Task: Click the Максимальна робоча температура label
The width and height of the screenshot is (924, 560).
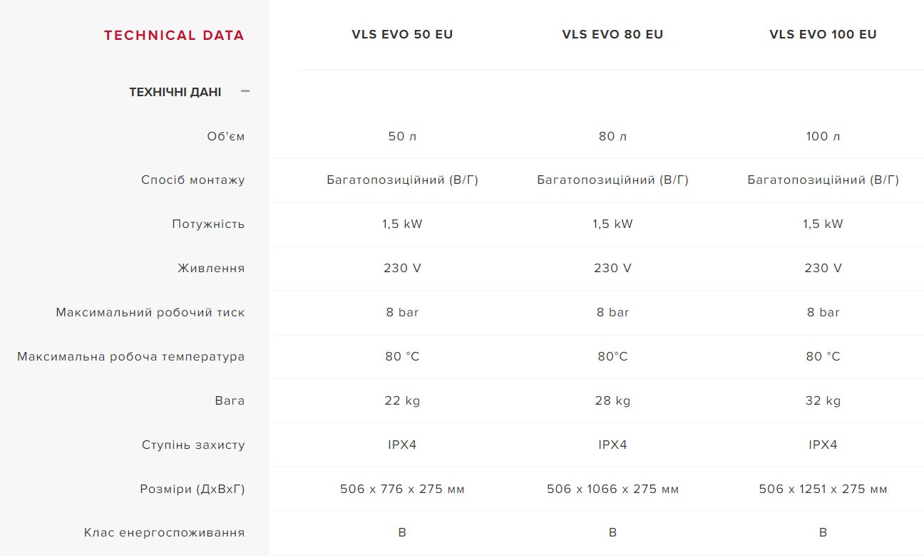Action: (x=130, y=356)
